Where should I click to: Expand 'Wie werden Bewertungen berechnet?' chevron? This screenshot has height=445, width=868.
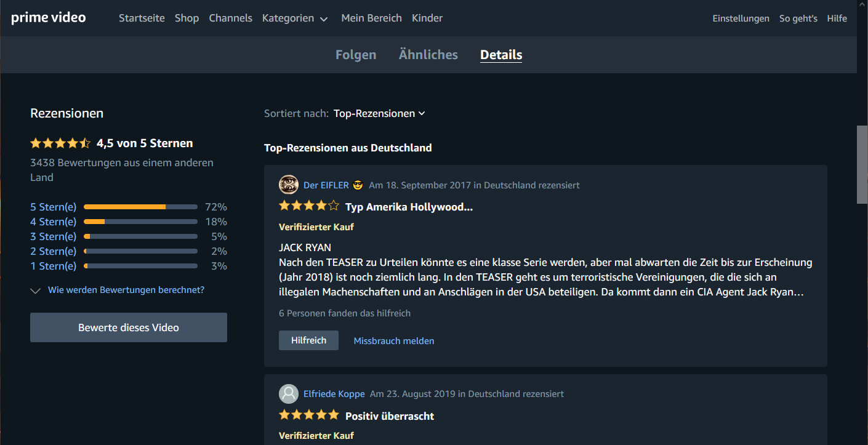coord(35,291)
